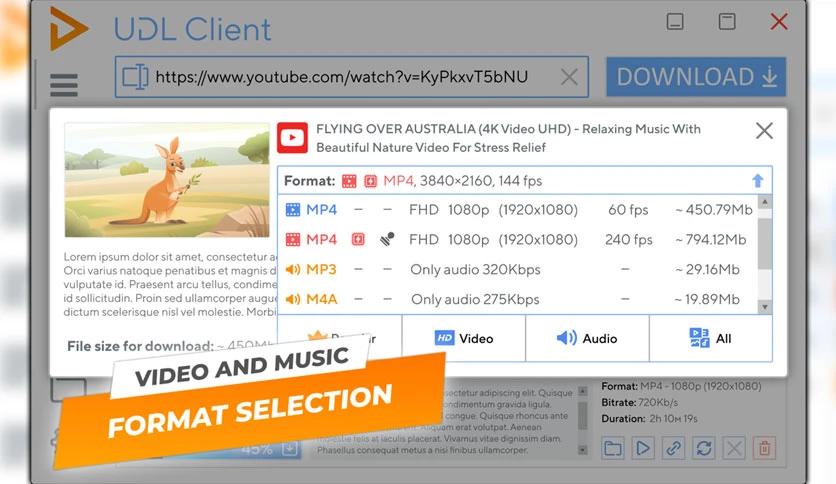This screenshot has width=836, height=484.
Task: Click the blue film icon of MP4 60 fps
Action: point(293,209)
